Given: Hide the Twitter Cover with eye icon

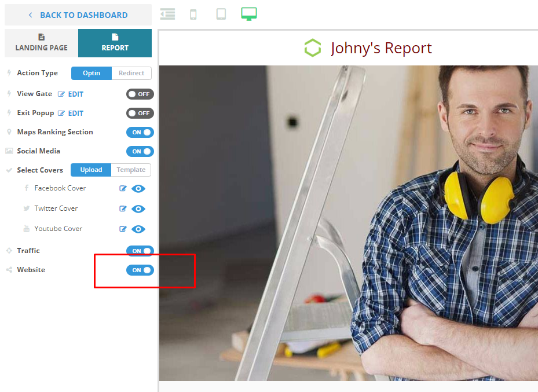Looking at the screenshot, I should point(138,208).
